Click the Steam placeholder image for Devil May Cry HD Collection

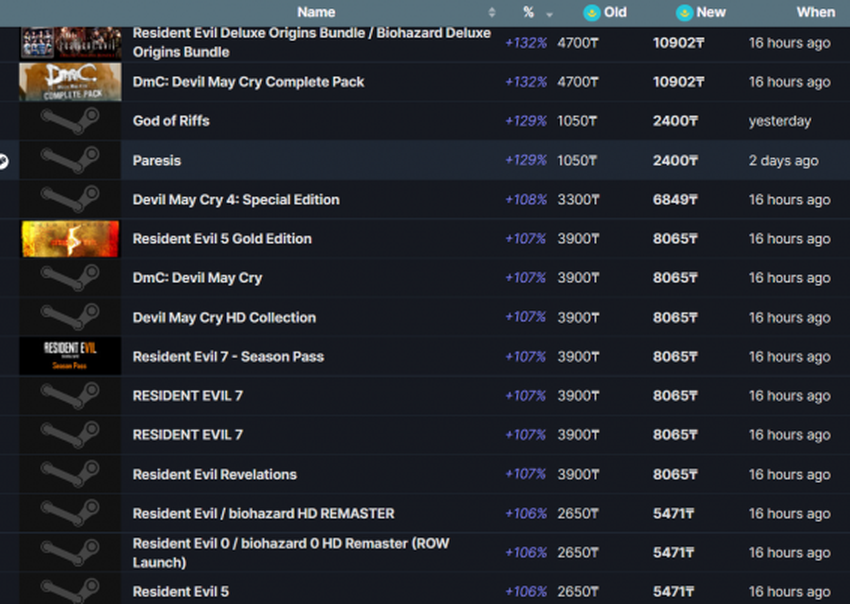(70, 317)
